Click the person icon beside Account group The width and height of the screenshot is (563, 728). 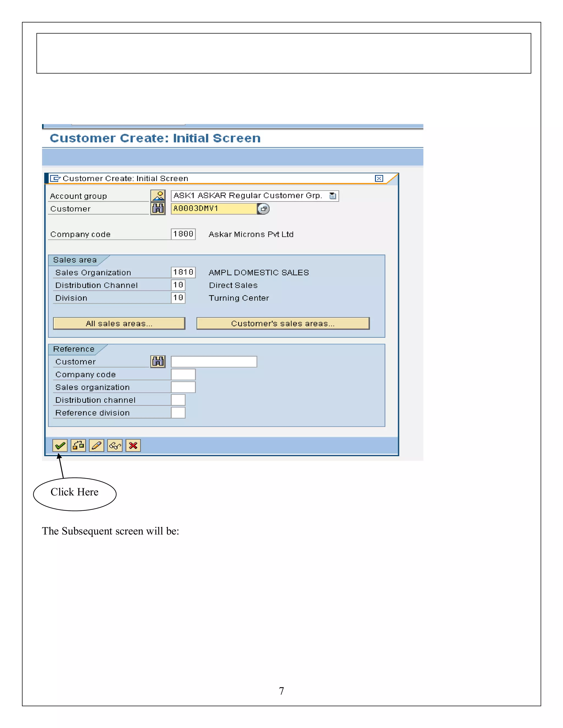[158, 196]
